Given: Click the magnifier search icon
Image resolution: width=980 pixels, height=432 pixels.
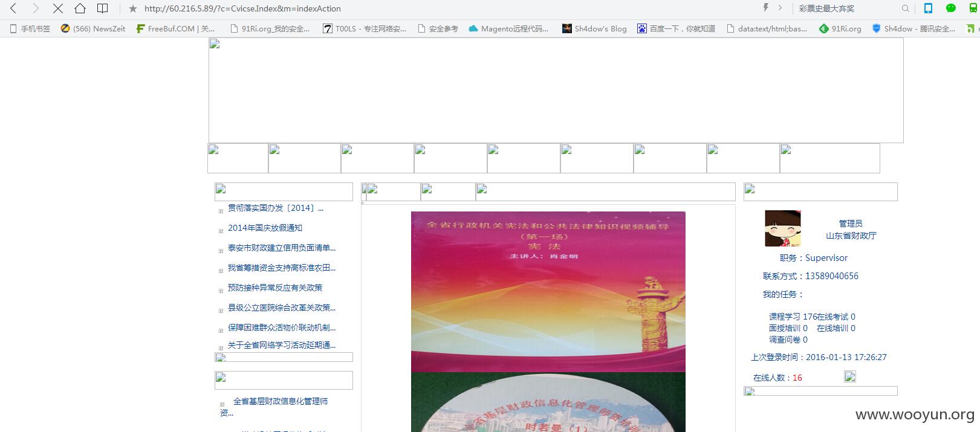Looking at the screenshot, I should 905,8.
